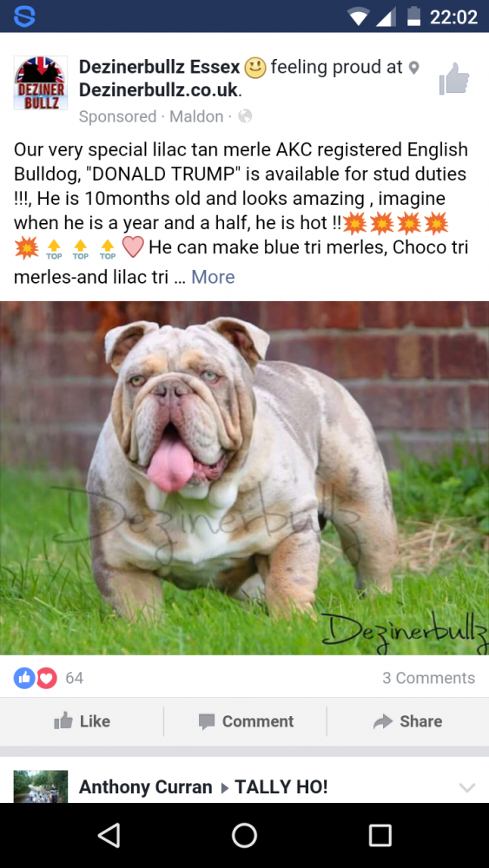Open Dezinerbullz Essex page name
The width and height of the screenshot is (489, 868).
pyautogui.click(x=159, y=68)
